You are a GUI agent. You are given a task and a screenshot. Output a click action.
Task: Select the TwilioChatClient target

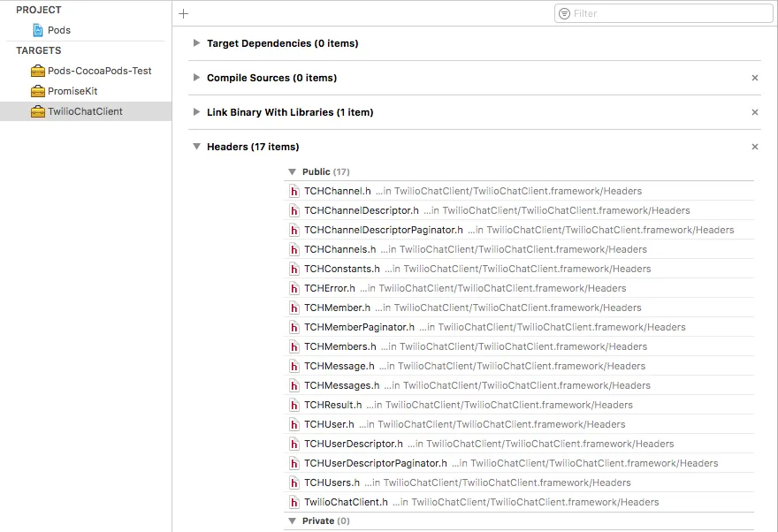point(85,111)
